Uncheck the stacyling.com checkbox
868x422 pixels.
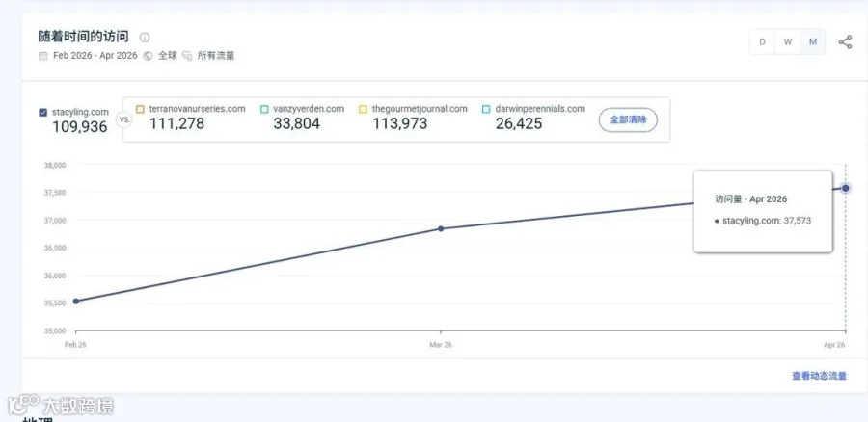tap(43, 113)
